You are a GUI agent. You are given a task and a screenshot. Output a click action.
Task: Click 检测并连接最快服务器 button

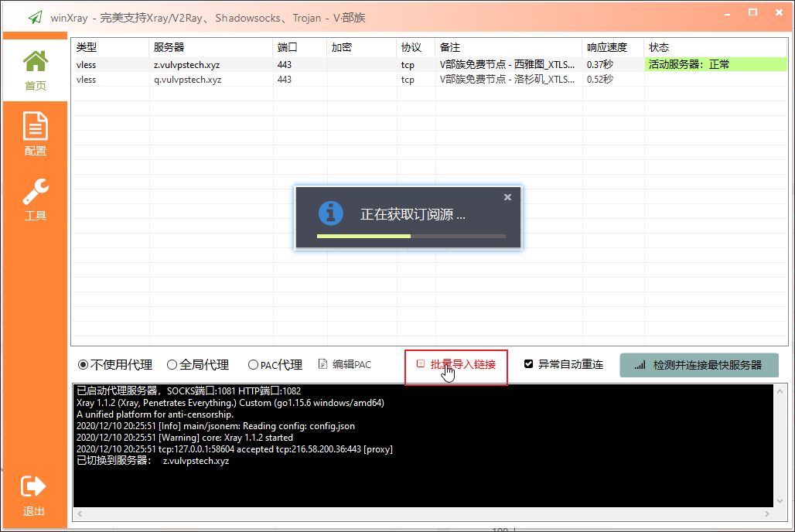tap(698, 365)
